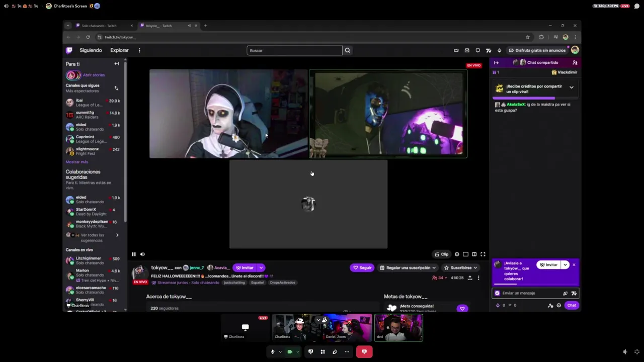
Task: Share the stream via share icon
Action: (x=470, y=278)
